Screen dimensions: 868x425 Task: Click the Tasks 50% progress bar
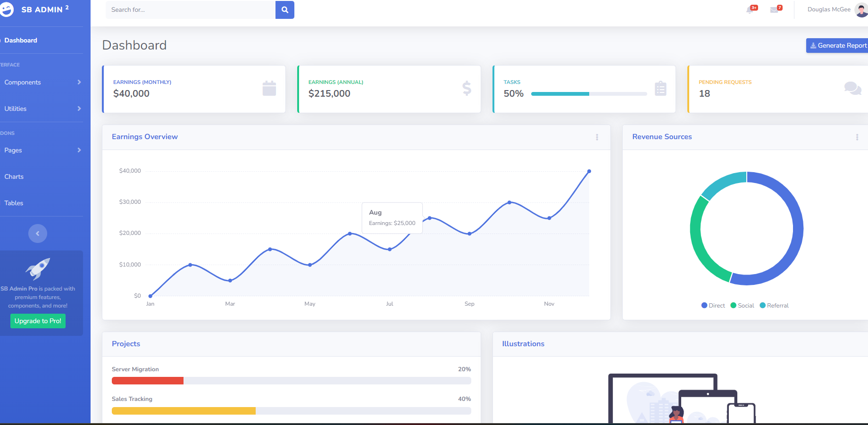pos(589,94)
